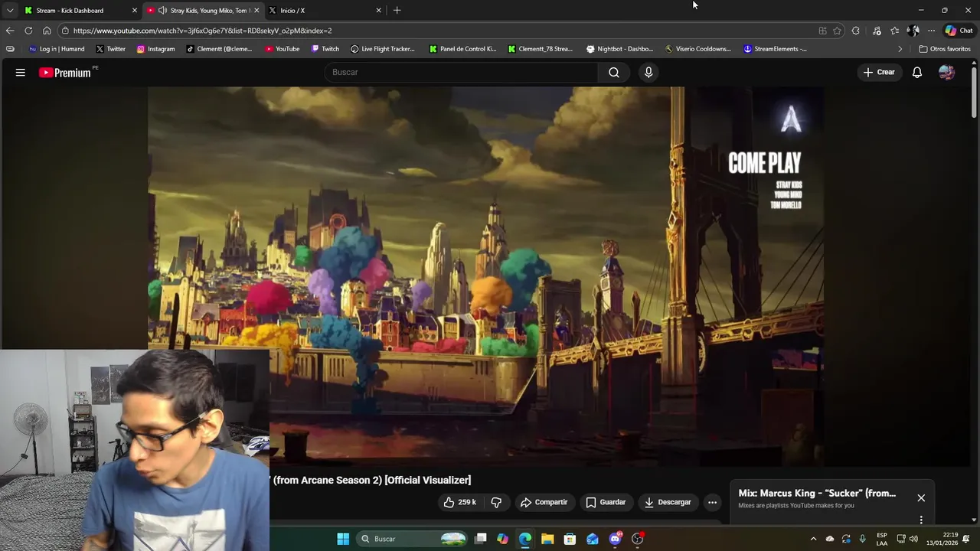Open Discord from the taskbar
The width and height of the screenshot is (980, 551).
(x=615, y=539)
